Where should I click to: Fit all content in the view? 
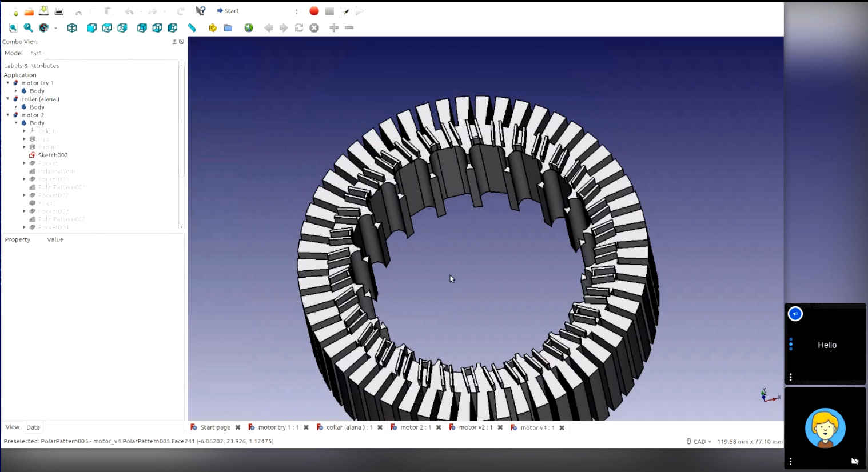[x=13, y=27]
